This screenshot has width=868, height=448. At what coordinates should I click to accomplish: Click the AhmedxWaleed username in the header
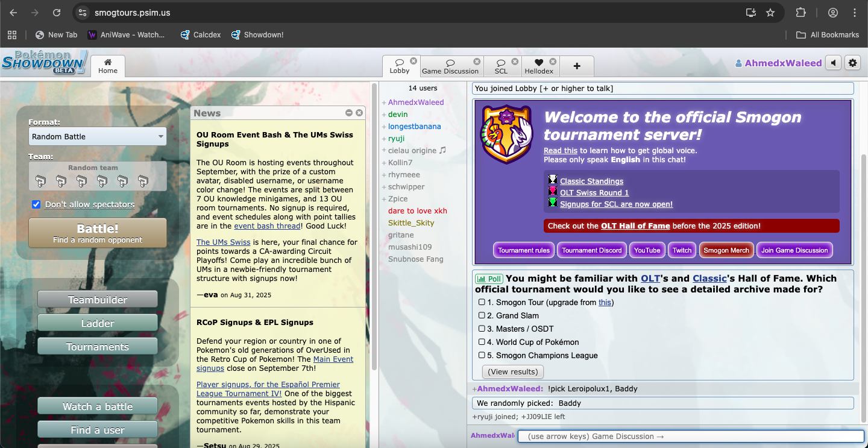[778, 63]
